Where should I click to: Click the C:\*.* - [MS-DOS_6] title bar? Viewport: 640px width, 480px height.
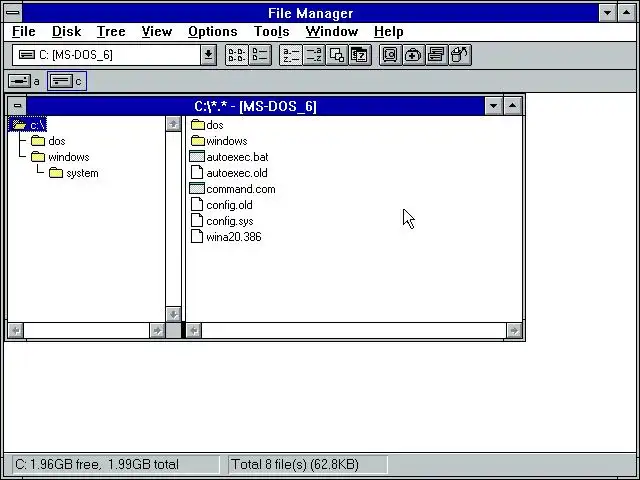(x=256, y=106)
